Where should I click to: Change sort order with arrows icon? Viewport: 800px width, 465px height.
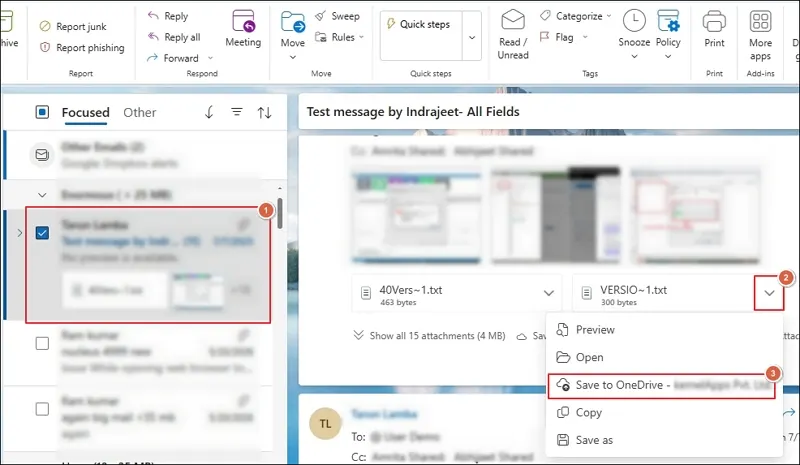[x=264, y=112]
